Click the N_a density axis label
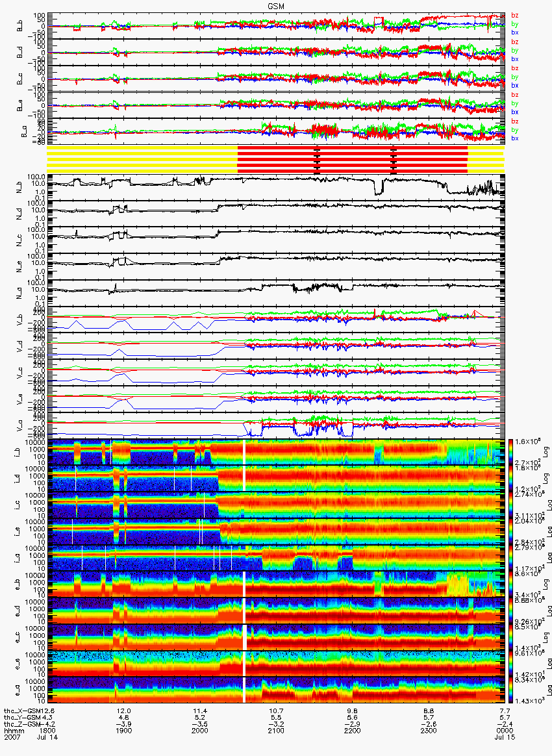Viewport: 552px width, 756px height. pos(19,293)
